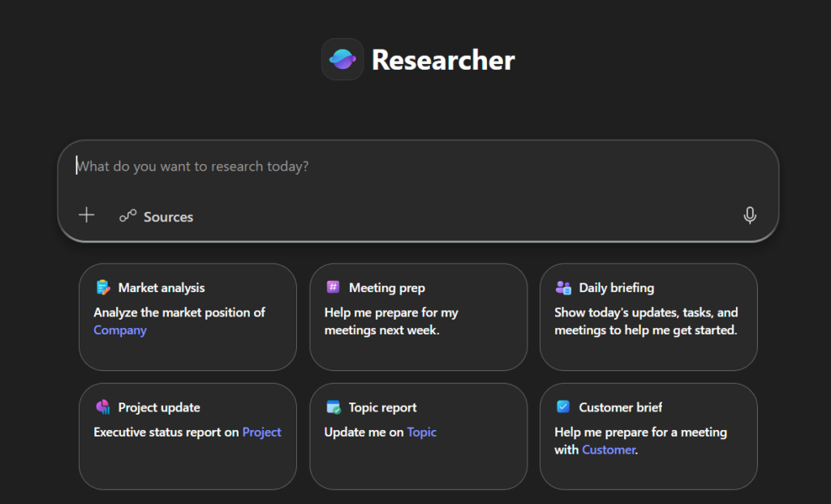Open the Company placeholder link
The image size is (831, 504).
click(119, 330)
